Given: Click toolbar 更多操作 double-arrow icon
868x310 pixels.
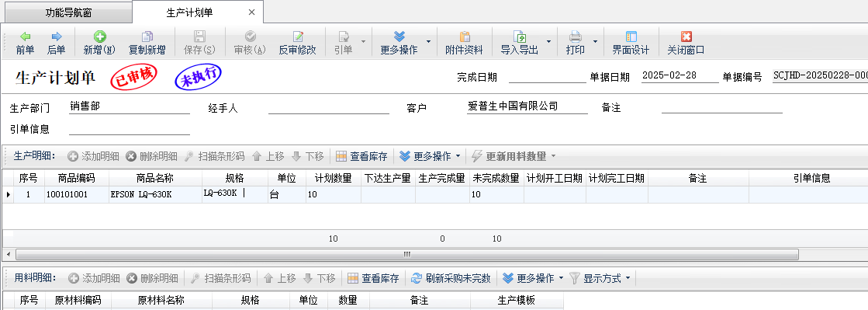Looking at the screenshot, I should [x=399, y=37].
